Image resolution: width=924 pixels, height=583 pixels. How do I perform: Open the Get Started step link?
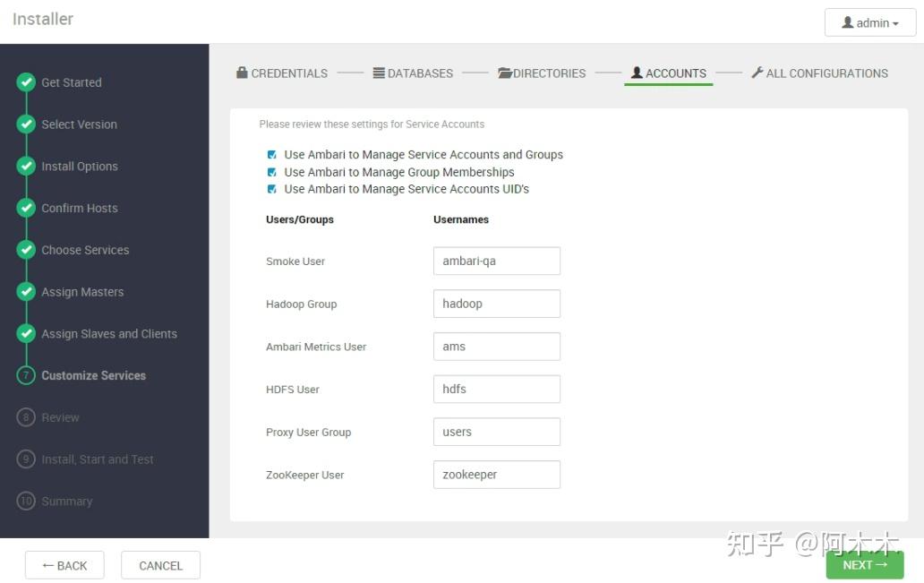pos(72,82)
